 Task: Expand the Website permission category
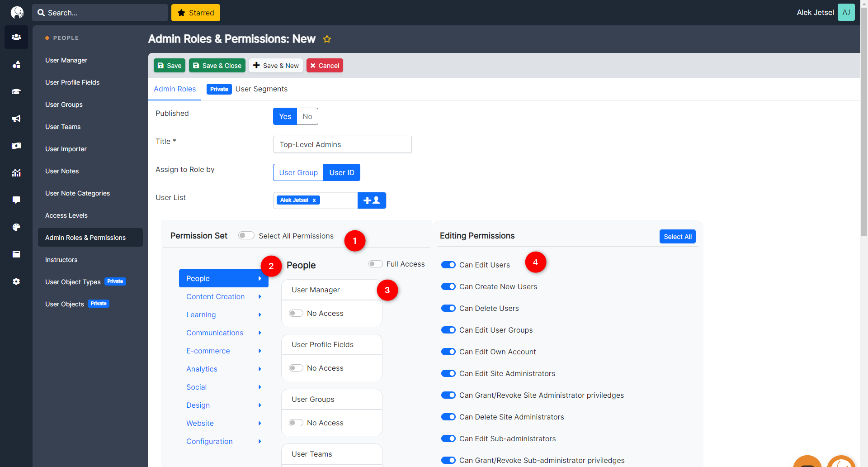click(x=200, y=423)
